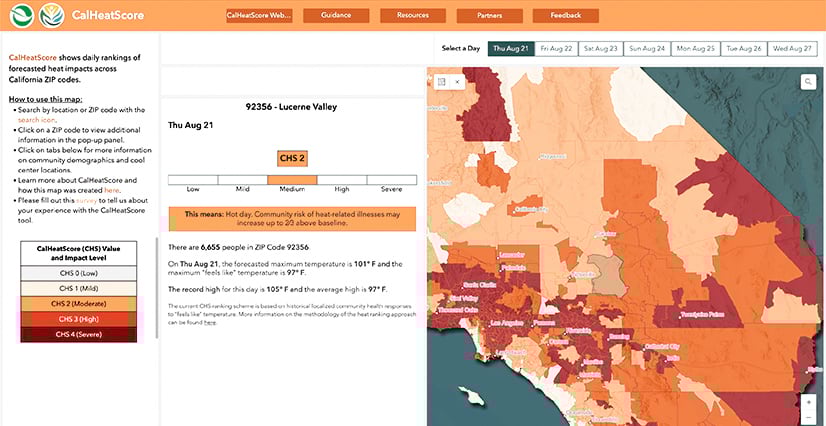Select Tue Aug 26 day tab

pyautogui.click(x=744, y=48)
